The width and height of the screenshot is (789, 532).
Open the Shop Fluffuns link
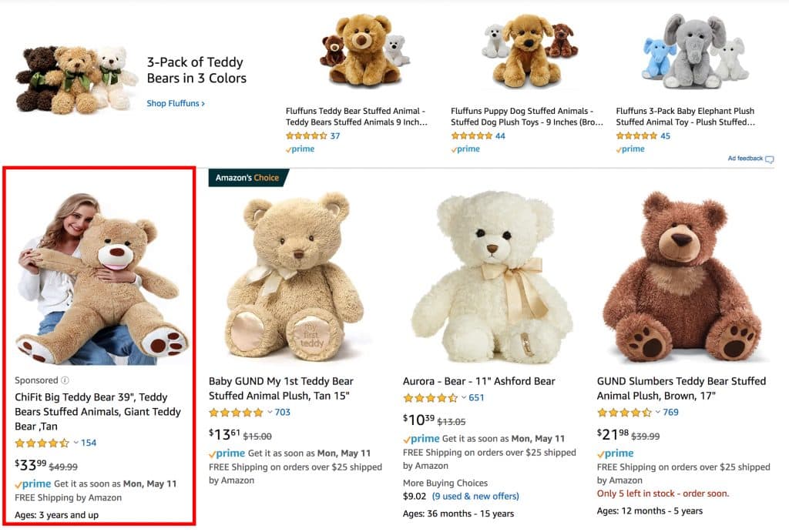175,102
